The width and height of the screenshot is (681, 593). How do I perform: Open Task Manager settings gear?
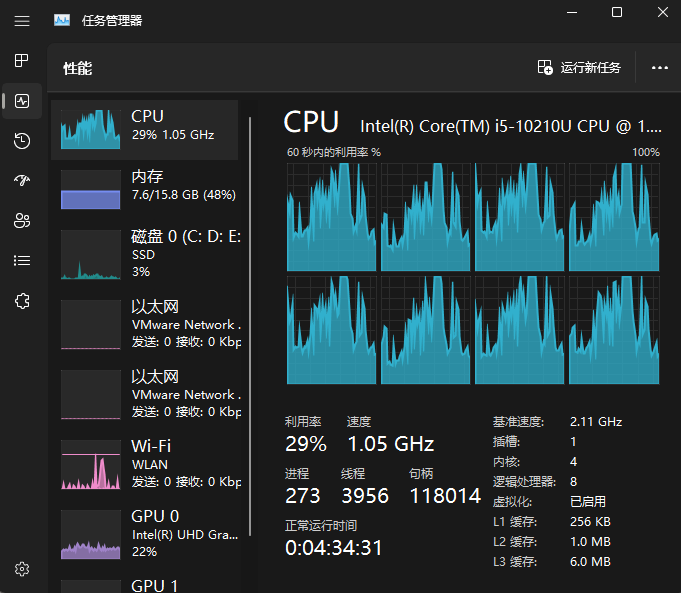tap(22, 569)
